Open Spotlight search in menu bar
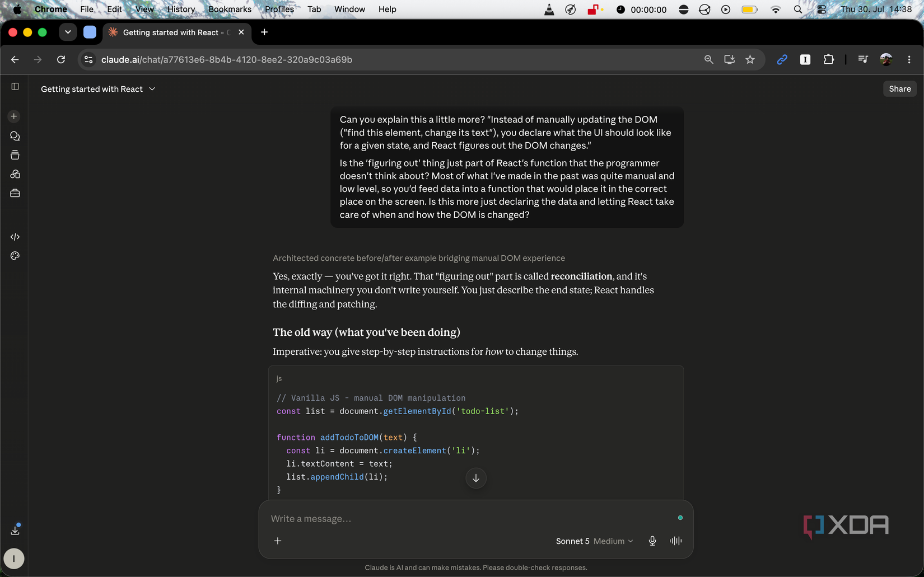 point(798,9)
